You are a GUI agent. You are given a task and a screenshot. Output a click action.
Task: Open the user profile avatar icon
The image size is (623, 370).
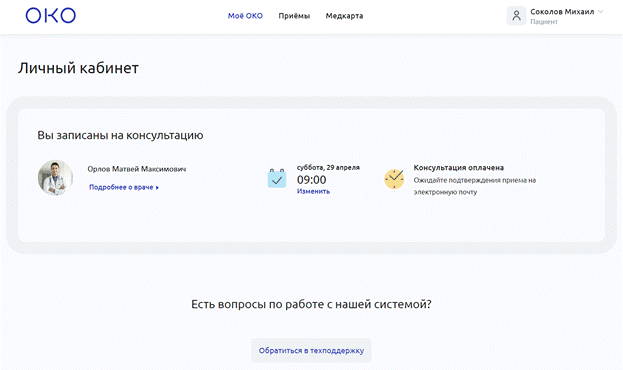click(516, 16)
